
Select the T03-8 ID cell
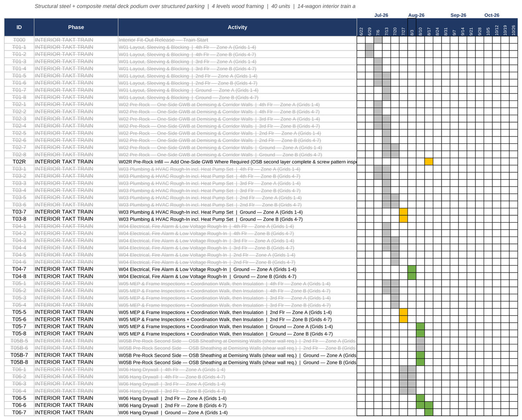[x=19, y=219]
